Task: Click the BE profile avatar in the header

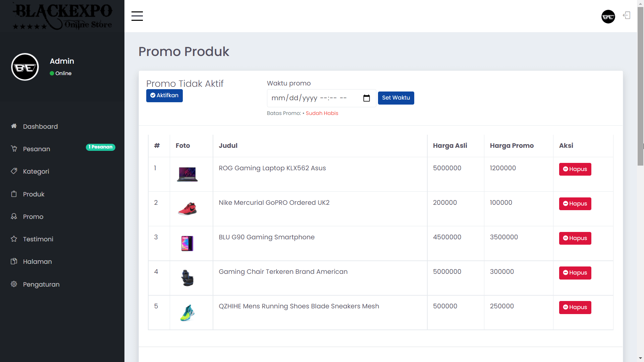Action: 608,16
